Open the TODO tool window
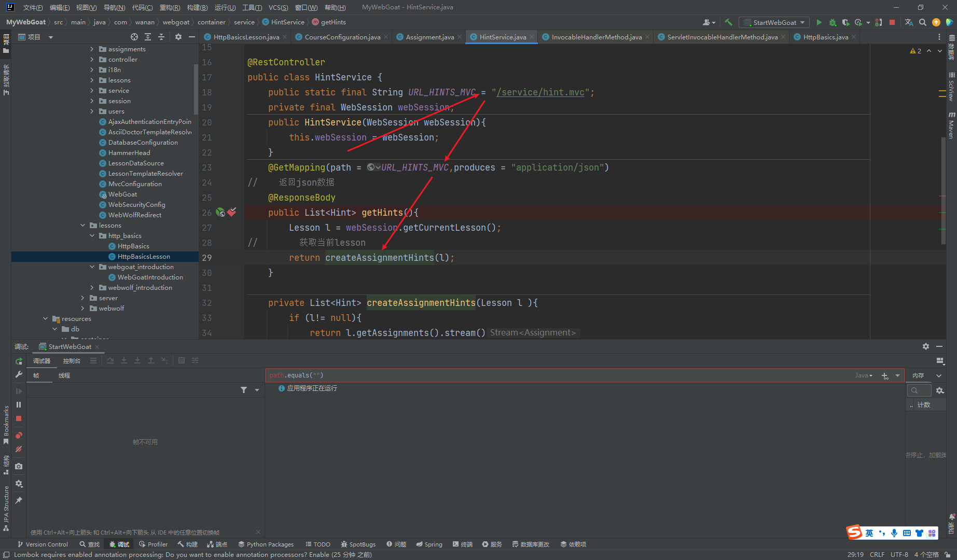The height and width of the screenshot is (560, 957). click(317, 544)
